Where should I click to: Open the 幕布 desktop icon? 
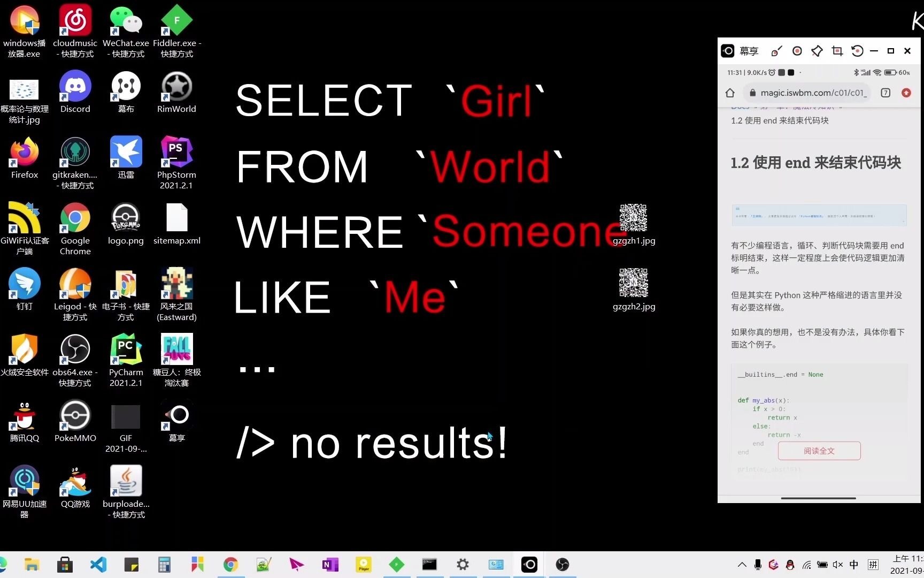point(126,92)
